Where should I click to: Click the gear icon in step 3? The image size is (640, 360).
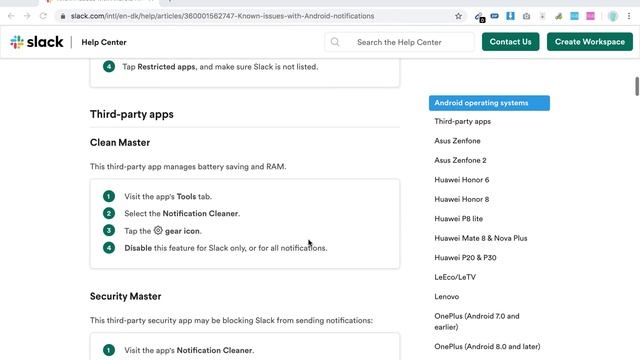158,231
